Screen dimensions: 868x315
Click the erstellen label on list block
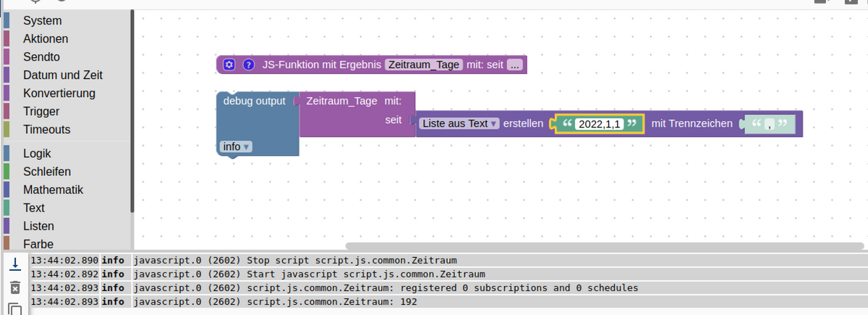[x=523, y=124]
